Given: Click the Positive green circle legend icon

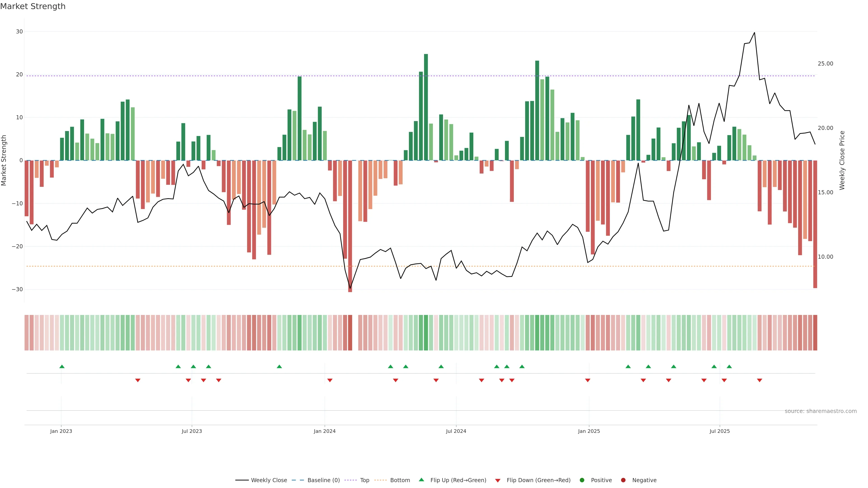Looking at the screenshot, I should tap(582, 480).
